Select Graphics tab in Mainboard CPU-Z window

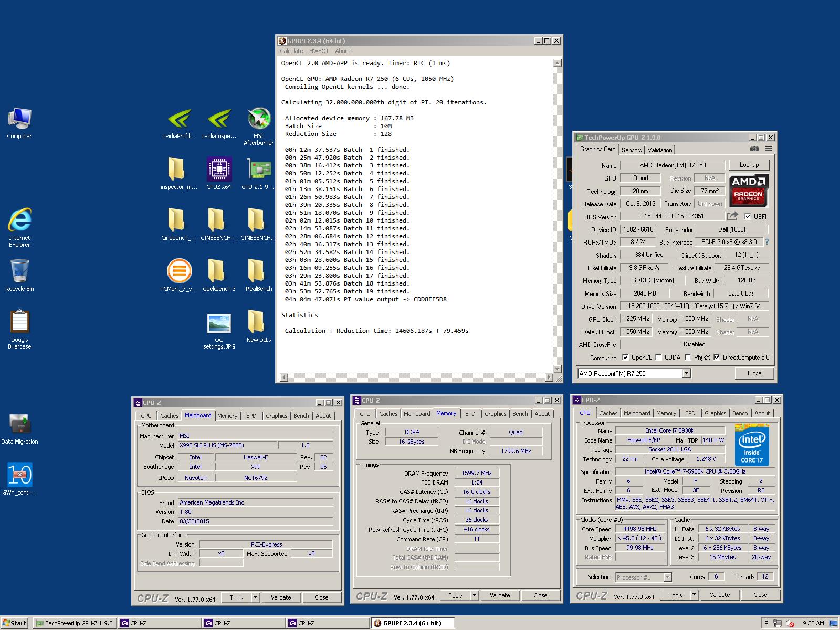pos(276,416)
